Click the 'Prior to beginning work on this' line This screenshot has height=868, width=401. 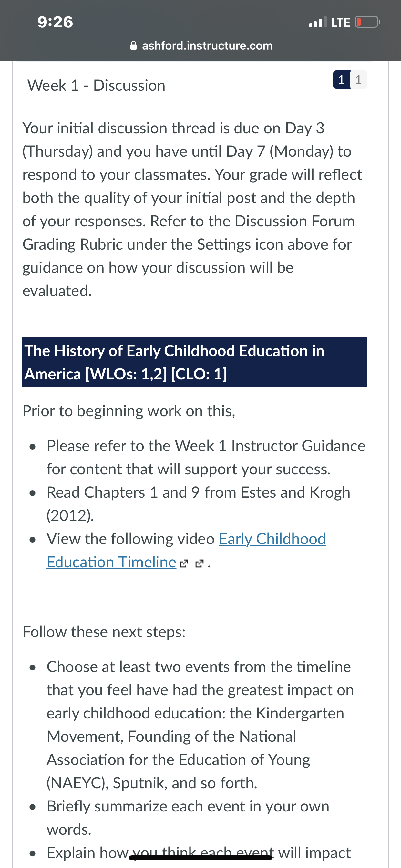pos(129,411)
